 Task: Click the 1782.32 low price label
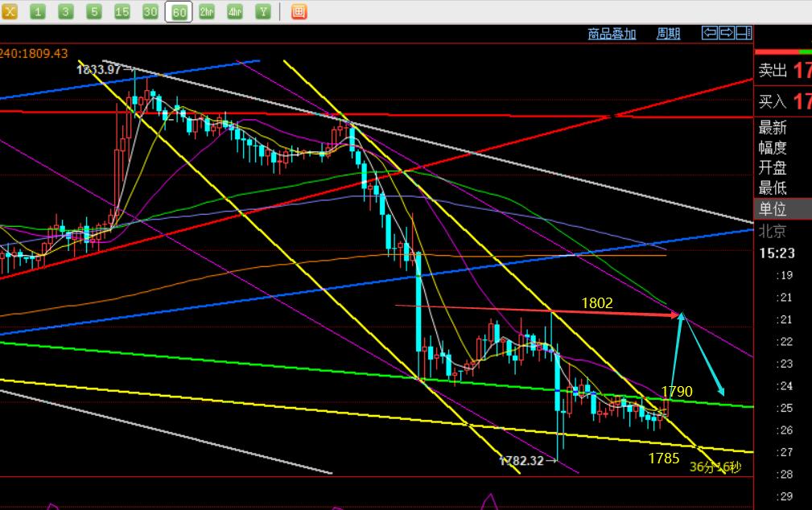[x=521, y=460]
